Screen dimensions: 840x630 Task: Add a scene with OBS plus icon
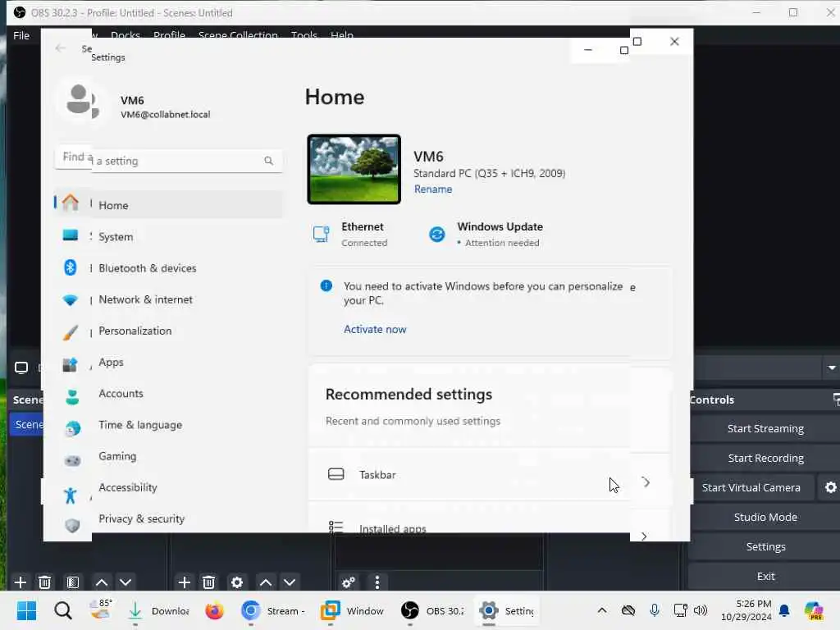coord(21,582)
